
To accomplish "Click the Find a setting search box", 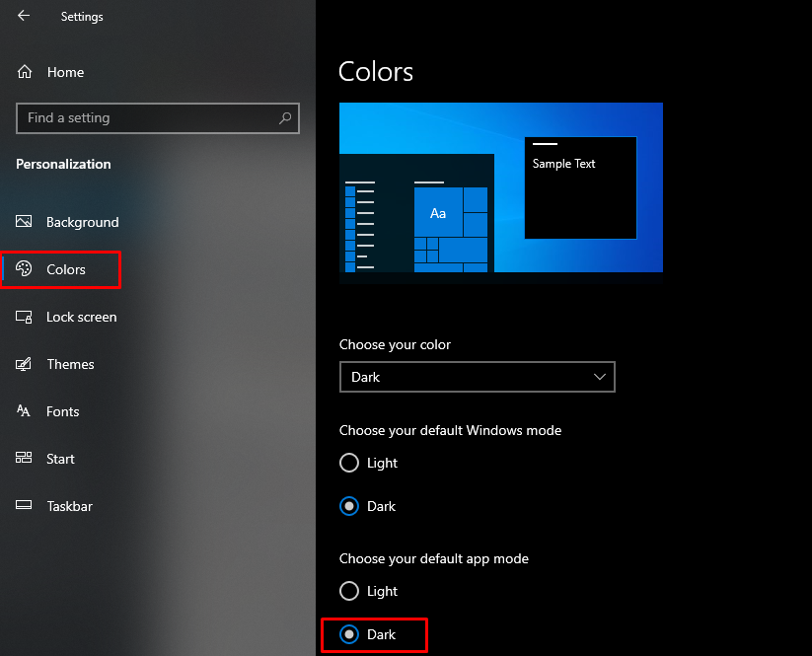I will (x=148, y=118).
